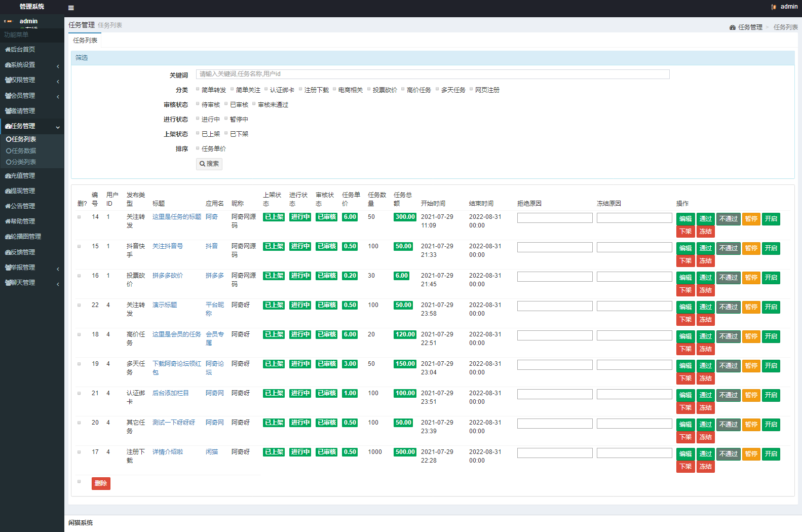802x532 pixels.
Task: Focus the 关键词 keyword search field
Action: [433, 74]
